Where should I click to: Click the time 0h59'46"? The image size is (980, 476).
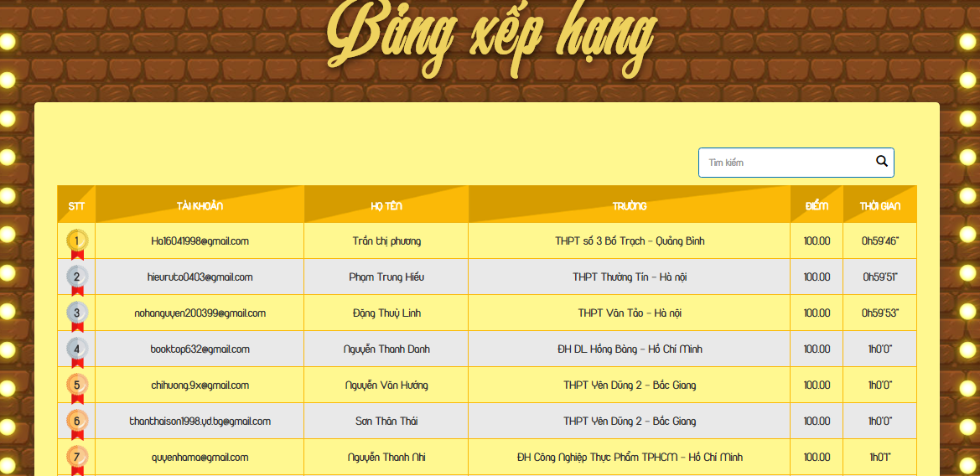[880, 241]
